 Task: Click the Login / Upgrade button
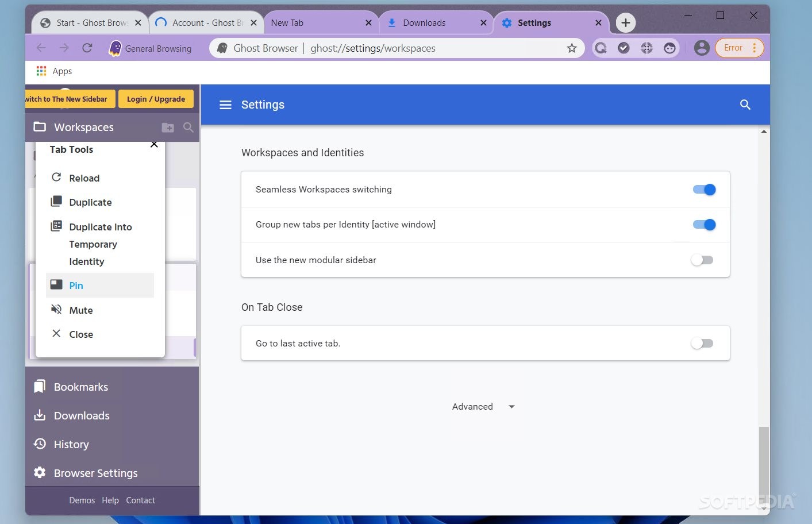(x=156, y=99)
